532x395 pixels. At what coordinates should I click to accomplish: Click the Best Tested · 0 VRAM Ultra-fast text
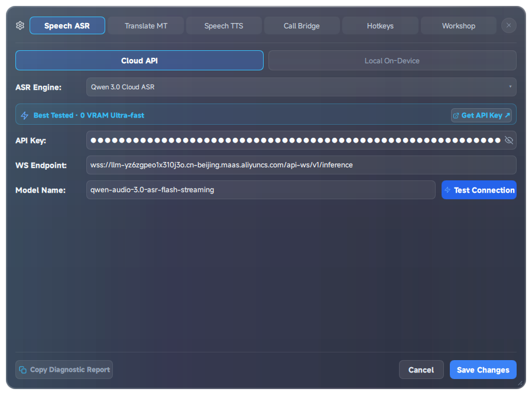(89, 115)
